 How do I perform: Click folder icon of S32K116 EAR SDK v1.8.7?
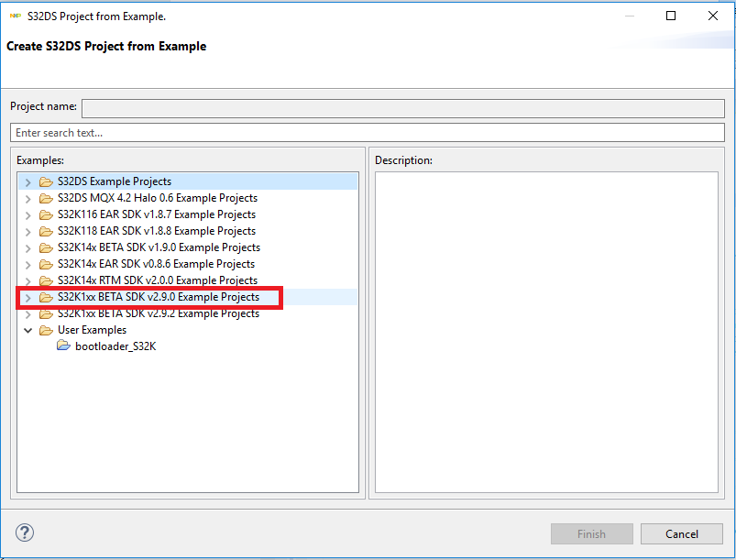pyautogui.click(x=46, y=214)
